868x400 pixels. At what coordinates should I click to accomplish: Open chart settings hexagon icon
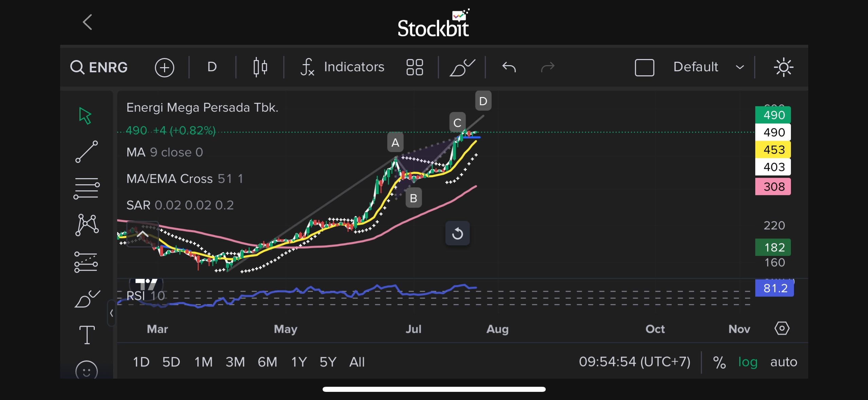coord(782,328)
